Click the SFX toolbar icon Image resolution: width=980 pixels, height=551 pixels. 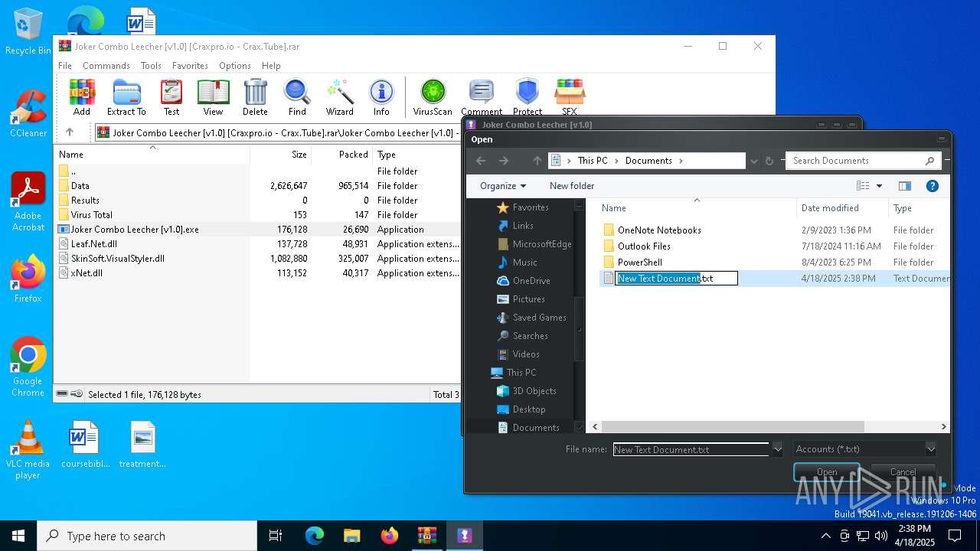[570, 96]
